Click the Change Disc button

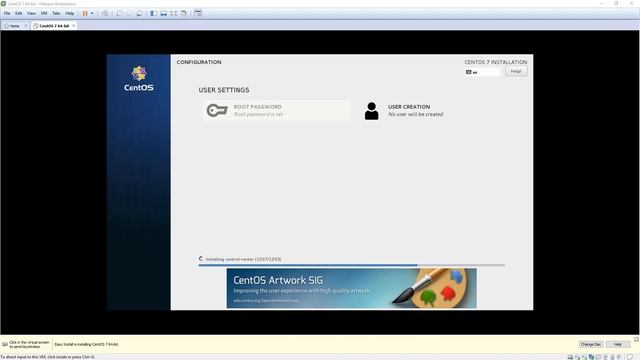(x=591, y=344)
